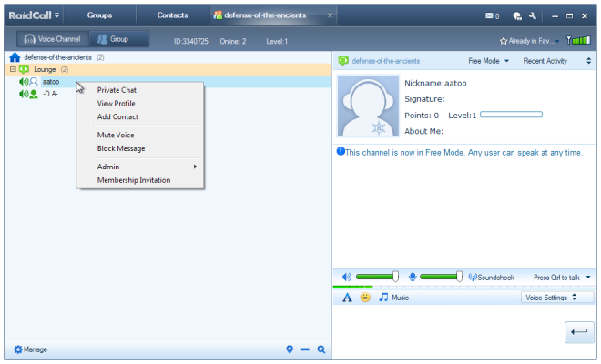Image resolution: width=601 pixels, height=364 pixels.
Task: Send message with the enter arrow button
Action: (579, 332)
